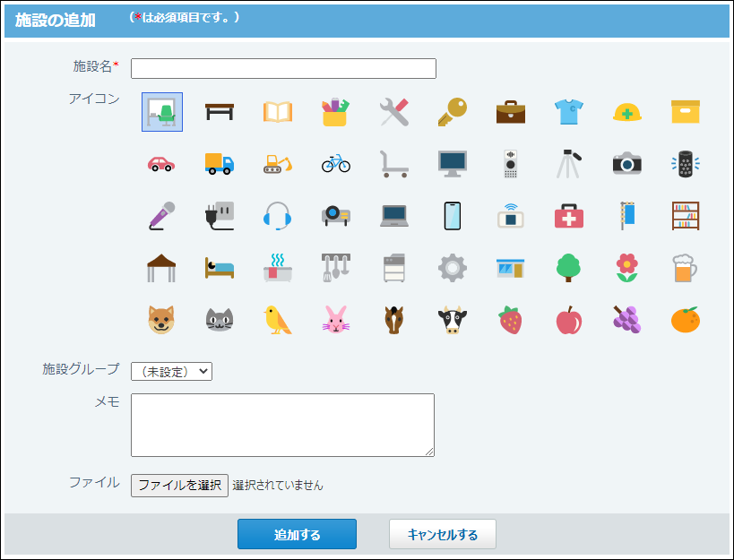734x560 pixels.
Task: Choose the blue T-shirt icon
Action: (569, 112)
